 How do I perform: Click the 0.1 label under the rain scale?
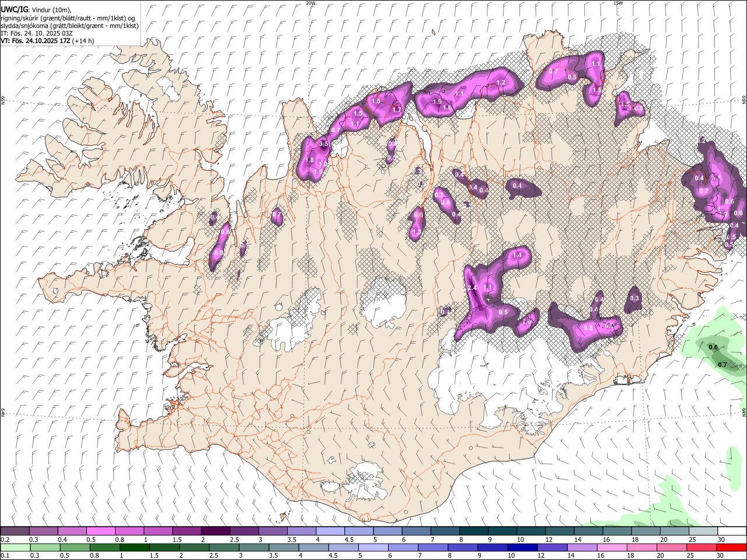(5, 556)
